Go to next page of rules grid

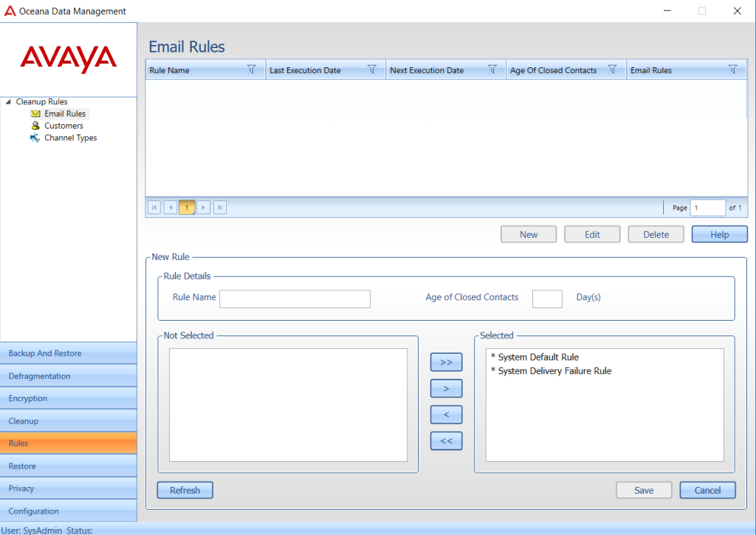[204, 208]
